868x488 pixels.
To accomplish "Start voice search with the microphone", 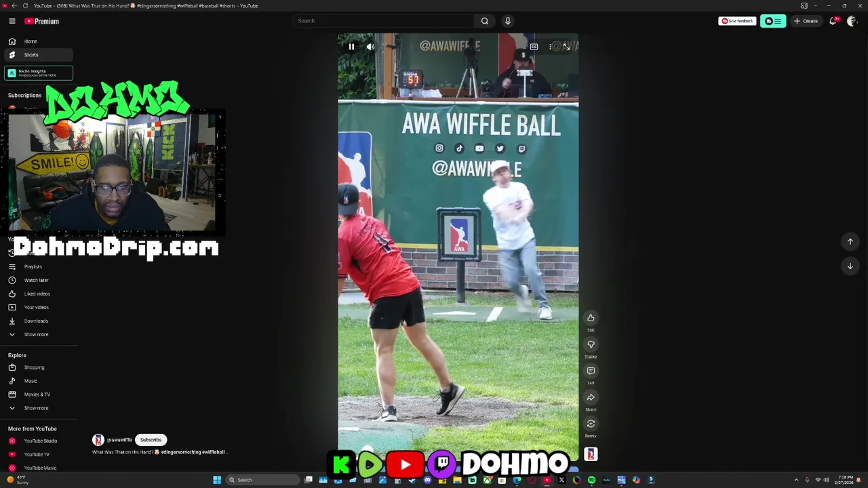I will coord(507,21).
